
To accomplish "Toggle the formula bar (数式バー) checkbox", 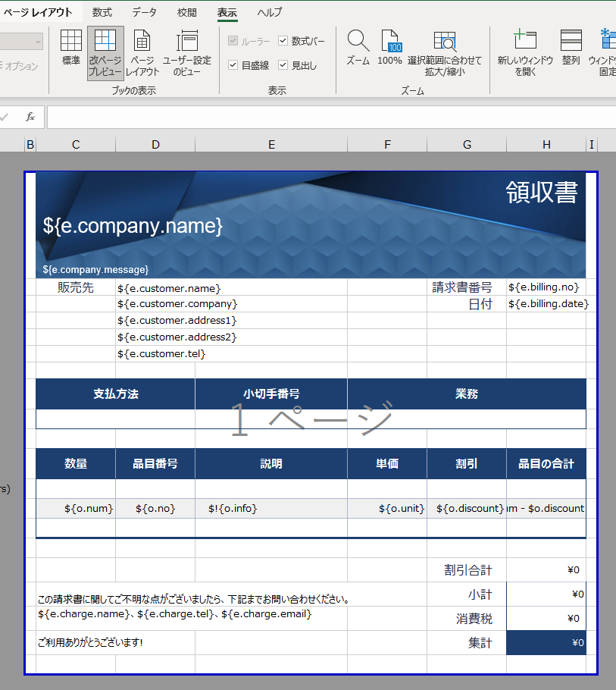I will click(x=283, y=41).
